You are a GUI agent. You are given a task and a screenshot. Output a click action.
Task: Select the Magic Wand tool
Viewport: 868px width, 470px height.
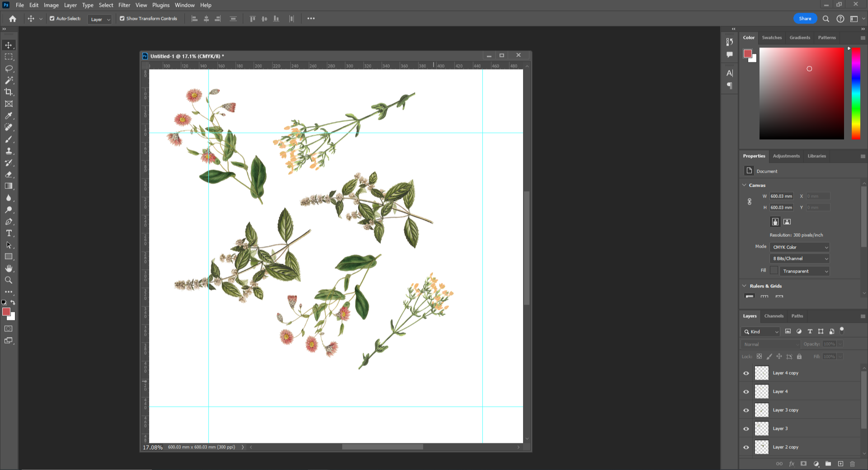click(x=9, y=80)
